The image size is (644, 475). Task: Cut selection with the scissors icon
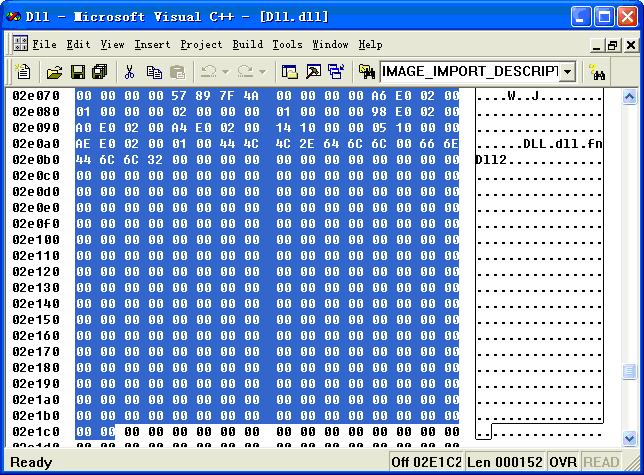[x=129, y=72]
